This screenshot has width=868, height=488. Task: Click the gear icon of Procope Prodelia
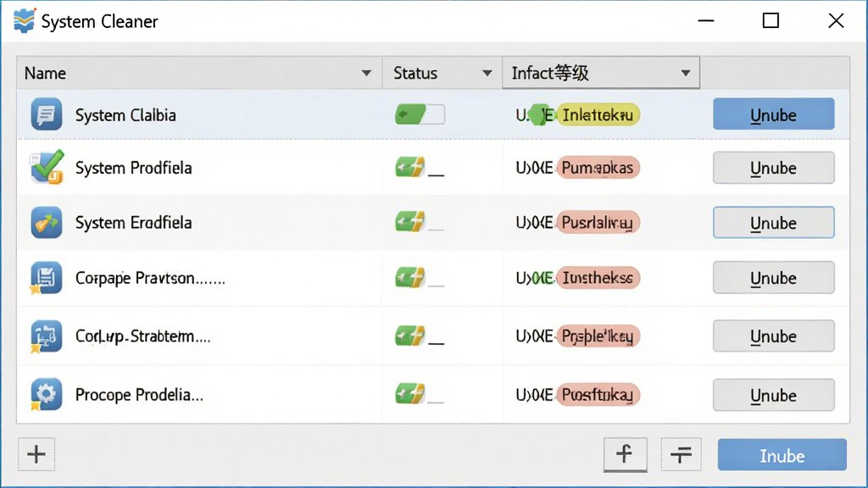point(46,395)
